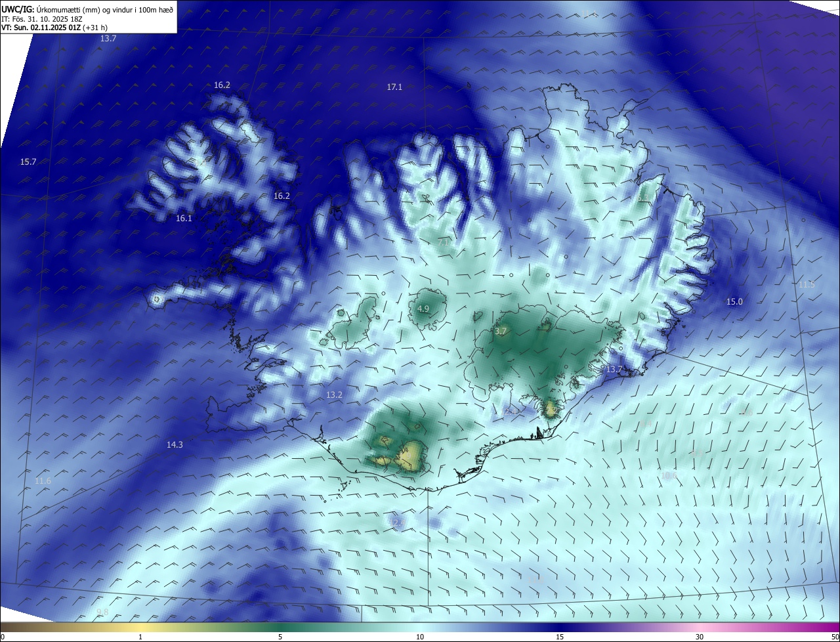
Task: Click the 11.5 value on the map
Action: coord(807,284)
